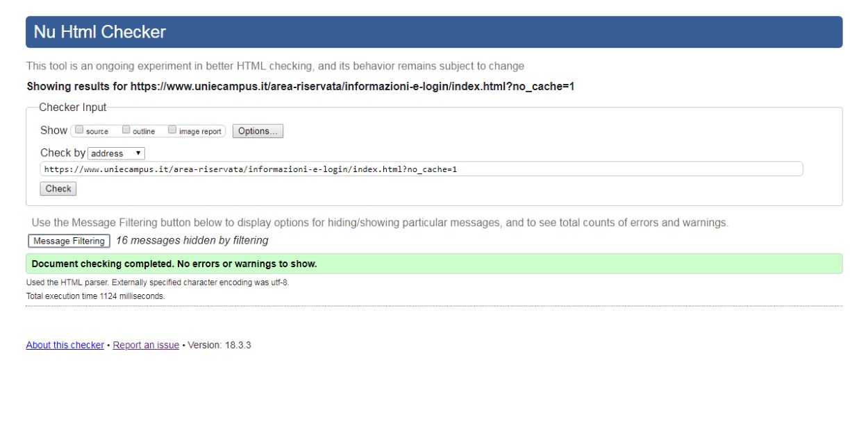Enable the image report checkbox

point(172,130)
